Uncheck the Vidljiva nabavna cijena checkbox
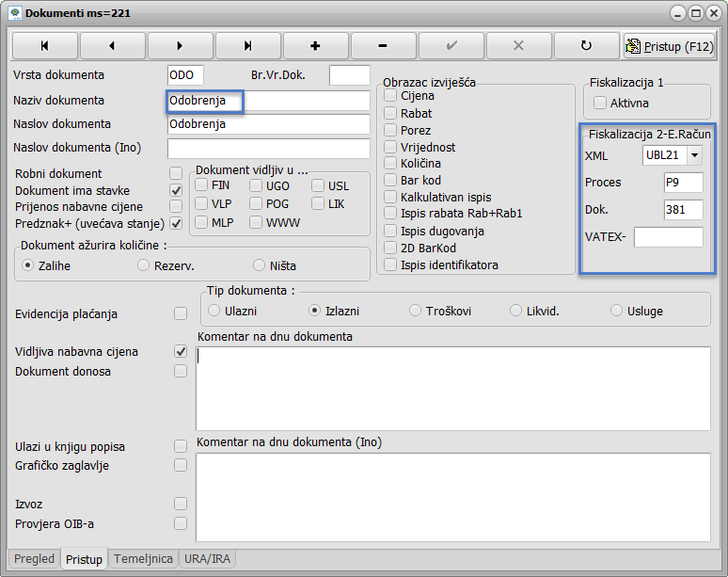Screen dimensions: 728x577 [x=181, y=351]
